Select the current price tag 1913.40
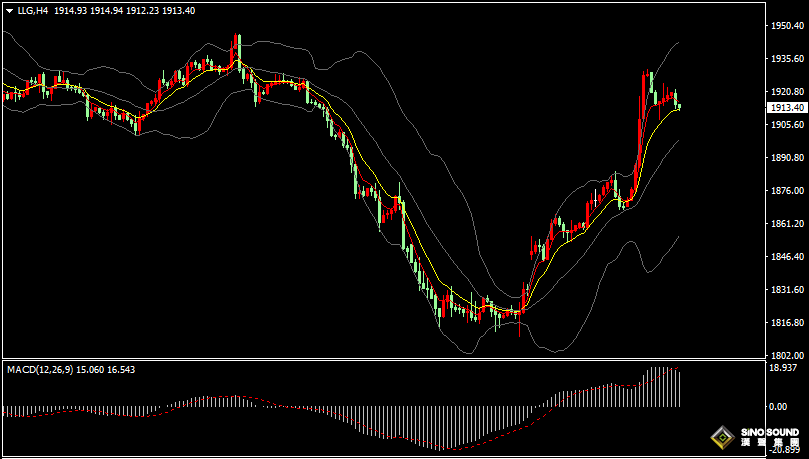This screenshot has height=459, width=809. point(787,107)
